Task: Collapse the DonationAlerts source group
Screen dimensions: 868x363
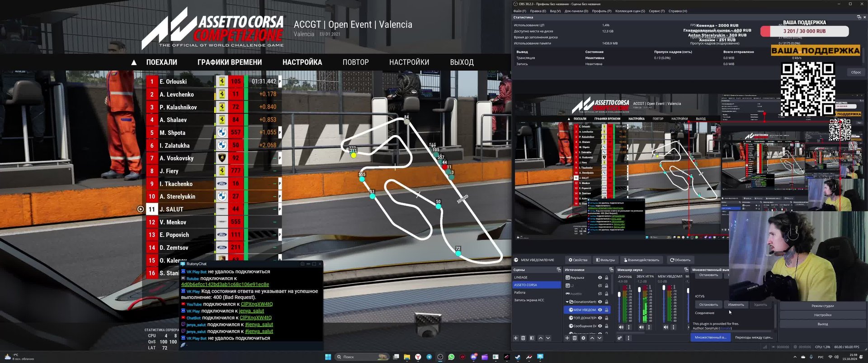Action: tap(567, 302)
